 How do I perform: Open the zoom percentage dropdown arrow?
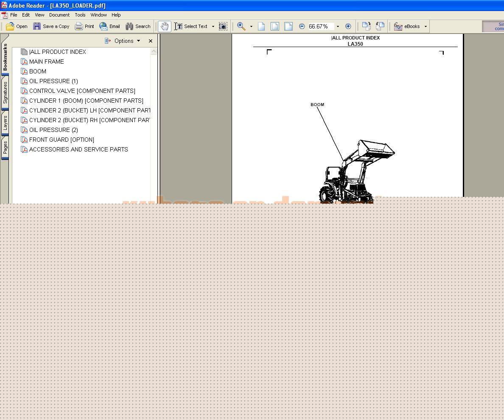coord(338,26)
